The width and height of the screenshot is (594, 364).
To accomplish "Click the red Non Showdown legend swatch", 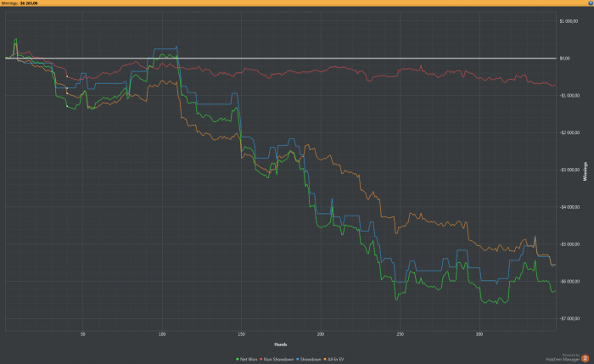I will click(261, 359).
